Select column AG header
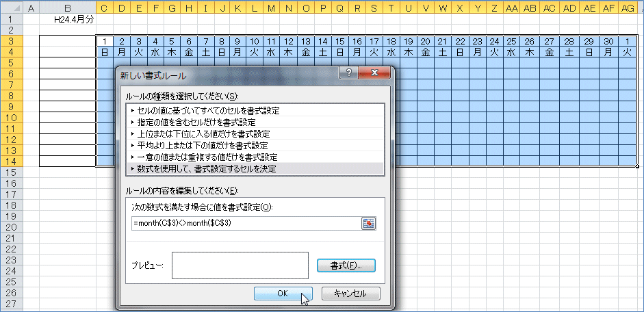The height and width of the screenshot is (312, 644). coord(628,8)
